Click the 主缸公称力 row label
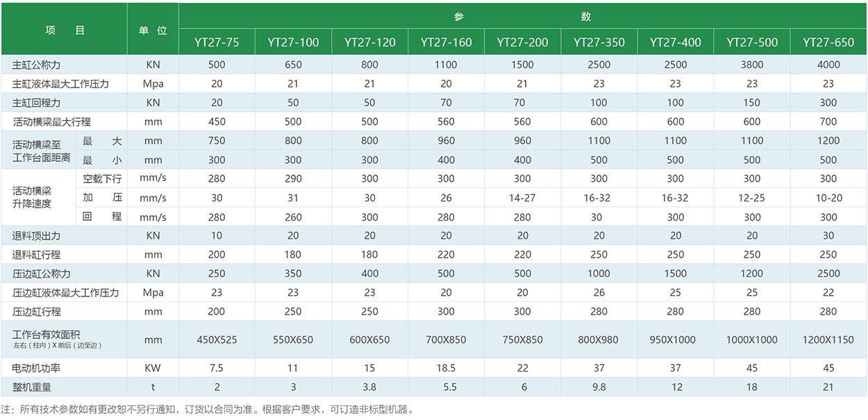This screenshot has height=420, width=868. [37, 65]
